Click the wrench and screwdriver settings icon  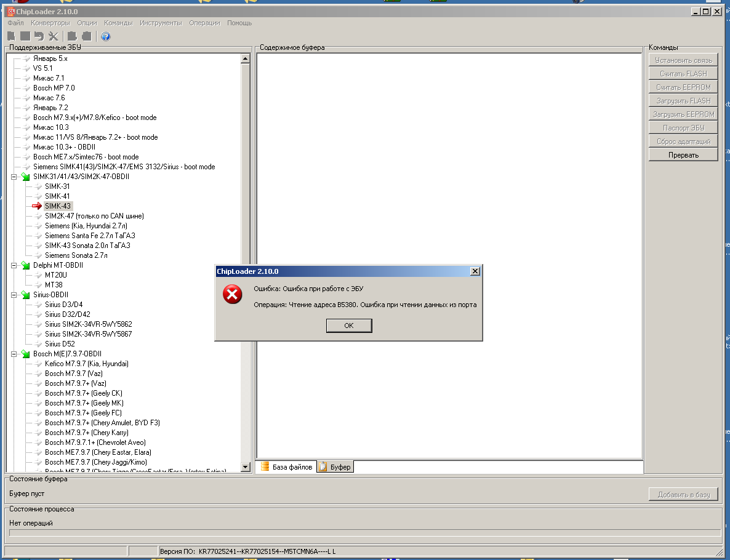point(54,36)
